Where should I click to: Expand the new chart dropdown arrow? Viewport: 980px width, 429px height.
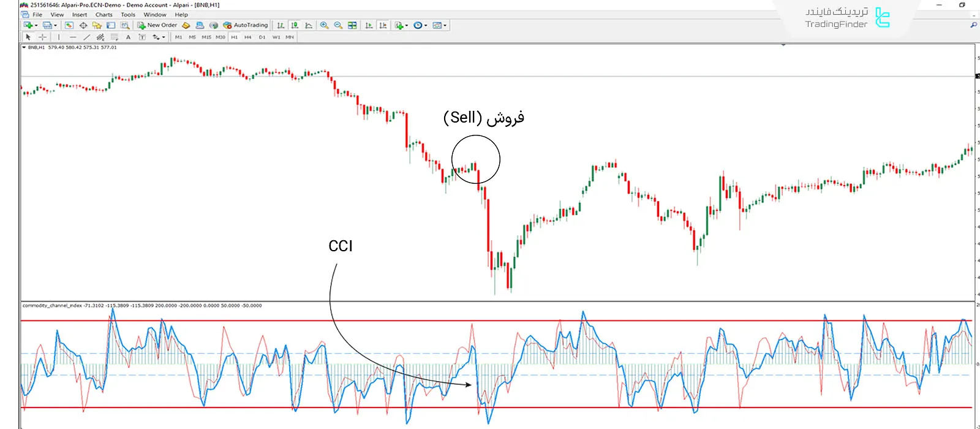pos(36,26)
